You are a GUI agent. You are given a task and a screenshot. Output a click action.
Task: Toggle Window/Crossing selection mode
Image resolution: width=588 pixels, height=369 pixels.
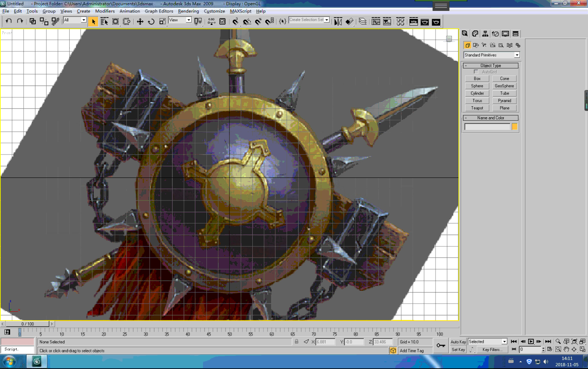127,21
